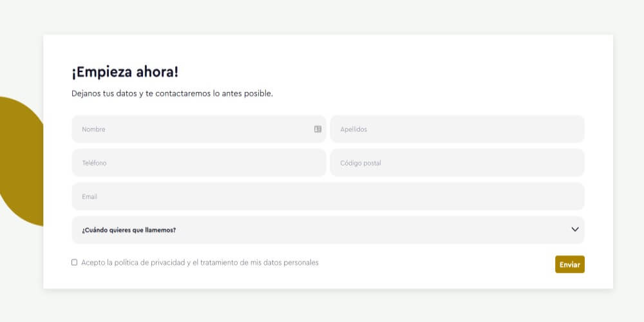Image resolution: width=644 pixels, height=322 pixels.
Task: Click the contact autofill icon in Nombre field
Action: coord(317,129)
